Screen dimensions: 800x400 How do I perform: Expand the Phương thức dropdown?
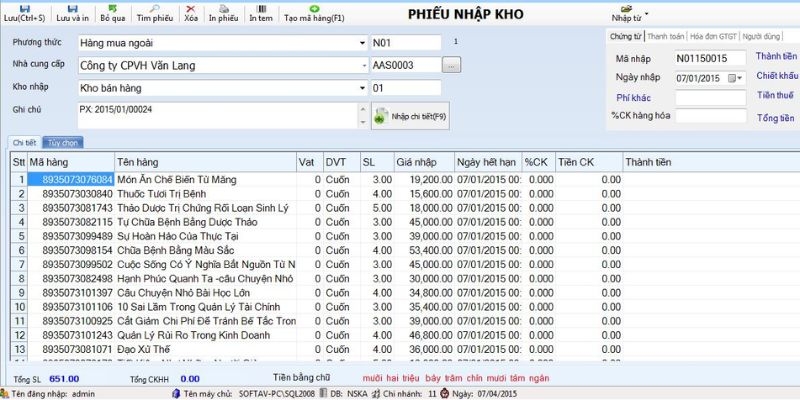(362, 43)
